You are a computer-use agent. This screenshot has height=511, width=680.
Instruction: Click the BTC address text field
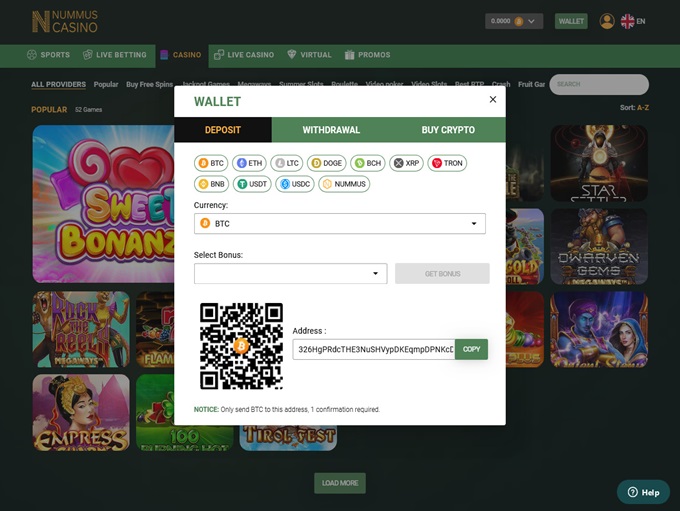(373, 349)
